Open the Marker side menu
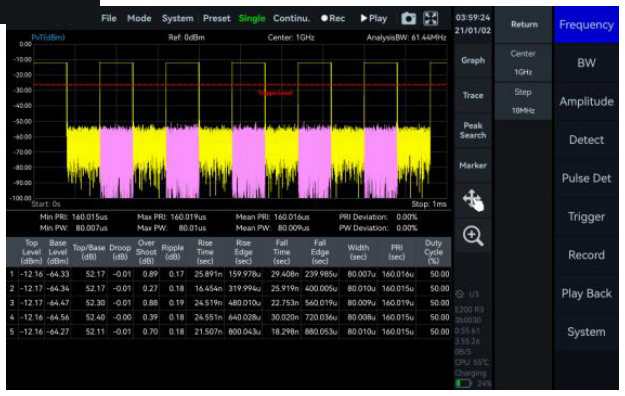Screen dimensions: 625x396 pyautogui.click(x=473, y=165)
